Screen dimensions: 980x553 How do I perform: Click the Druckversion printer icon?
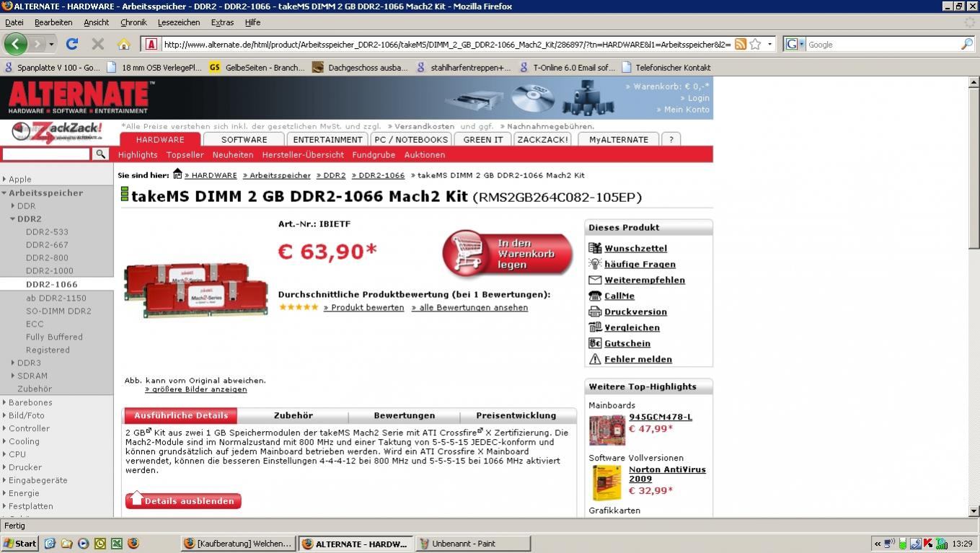[595, 311]
